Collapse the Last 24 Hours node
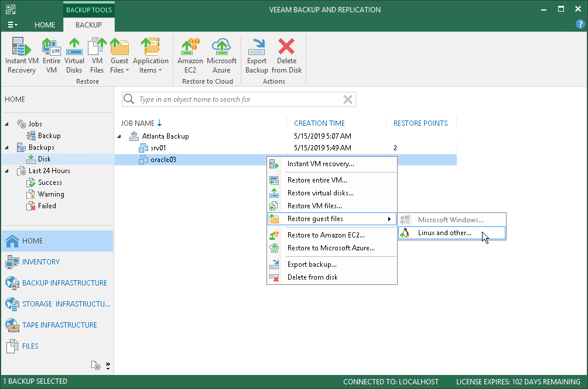This screenshot has height=389, width=588. [x=7, y=171]
